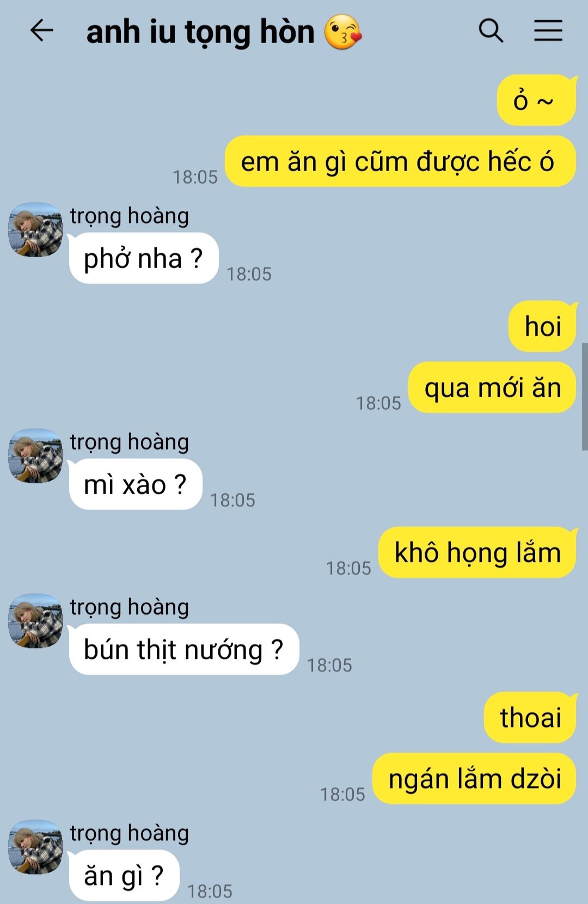Image resolution: width=588 pixels, height=904 pixels.
Task: Select the 'bún thịt nướng ?' bubble
Action: pos(184,650)
